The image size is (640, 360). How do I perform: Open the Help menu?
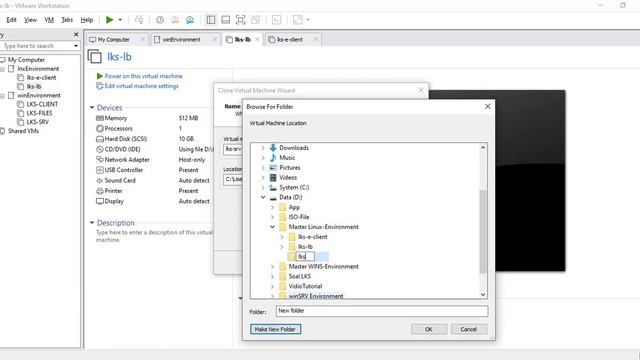(87, 20)
